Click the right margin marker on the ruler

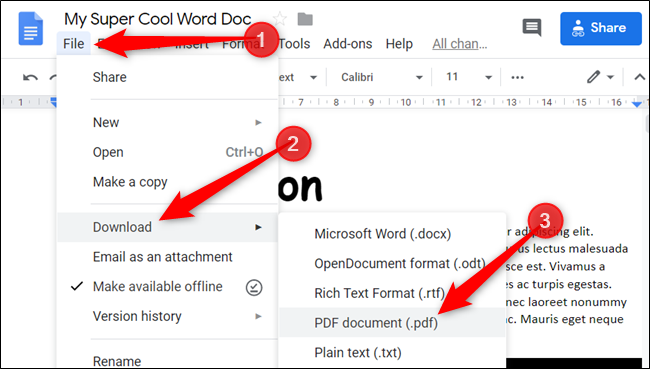tap(637, 104)
